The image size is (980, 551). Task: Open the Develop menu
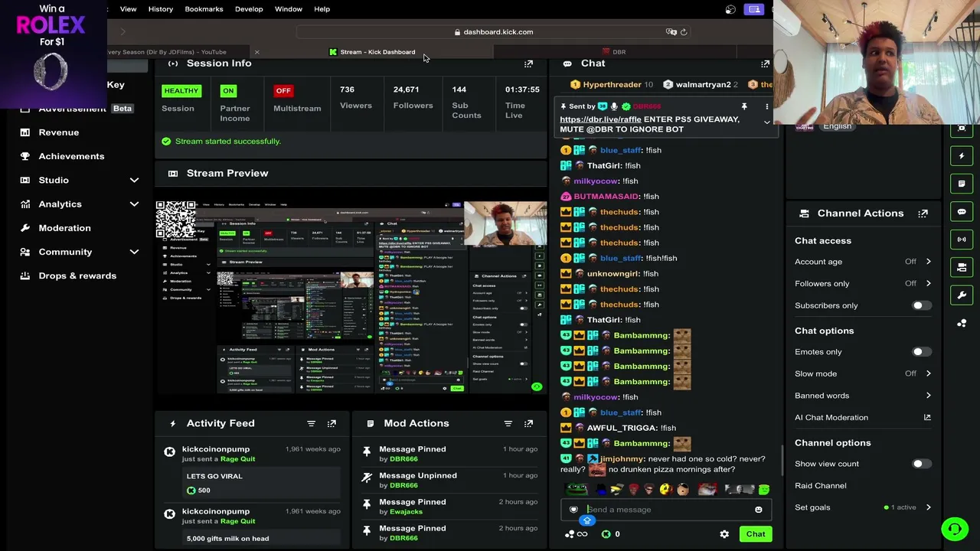click(x=249, y=9)
